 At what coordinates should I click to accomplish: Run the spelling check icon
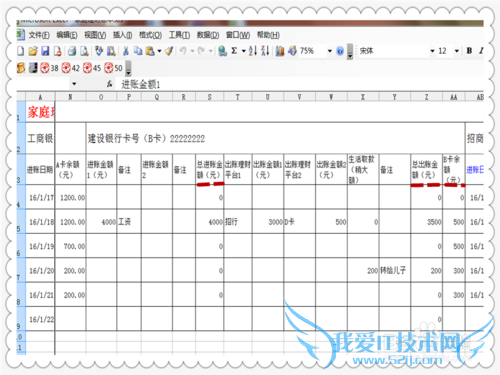[x=99, y=51]
